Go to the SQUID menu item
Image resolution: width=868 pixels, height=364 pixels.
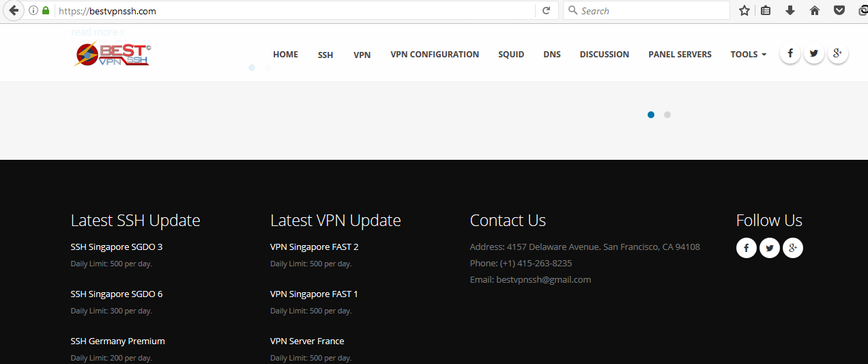(511, 54)
